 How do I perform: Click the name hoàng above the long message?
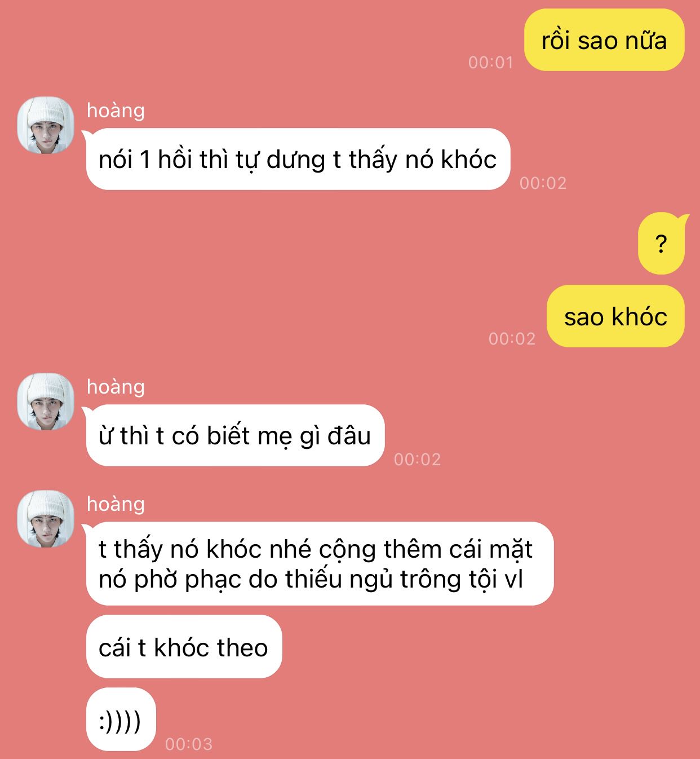pyautogui.click(x=116, y=504)
